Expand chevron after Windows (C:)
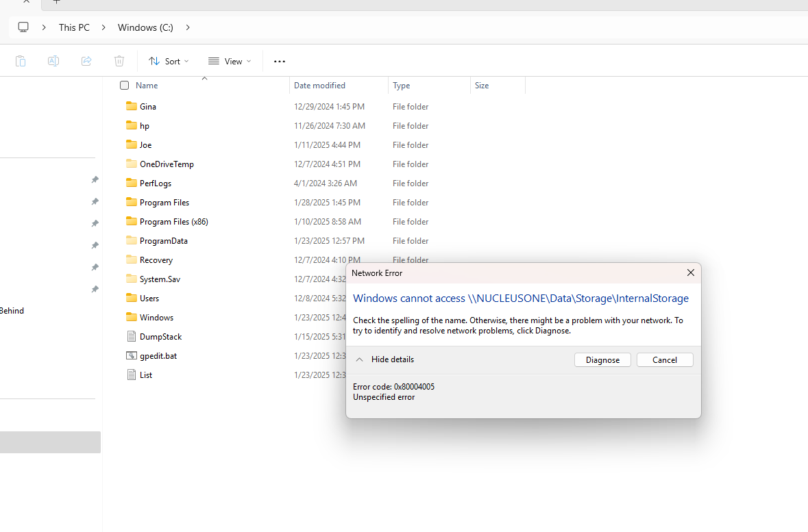Viewport: 808px width, 532px height. point(188,27)
